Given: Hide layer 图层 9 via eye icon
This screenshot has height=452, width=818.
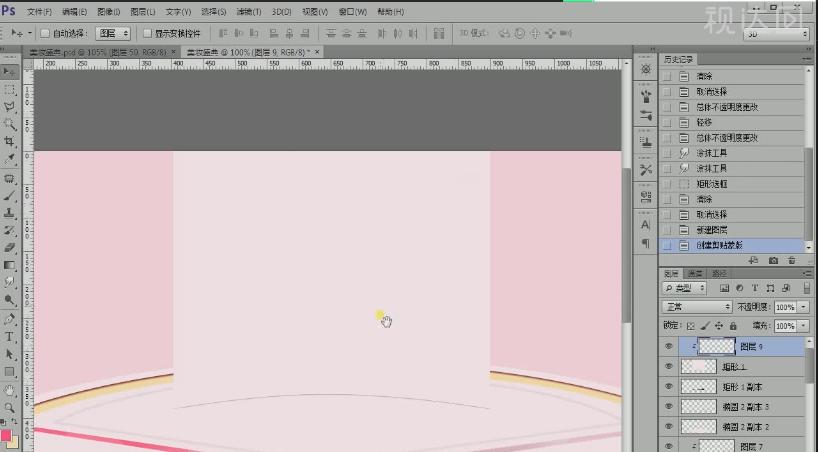Looking at the screenshot, I should click(x=669, y=346).
